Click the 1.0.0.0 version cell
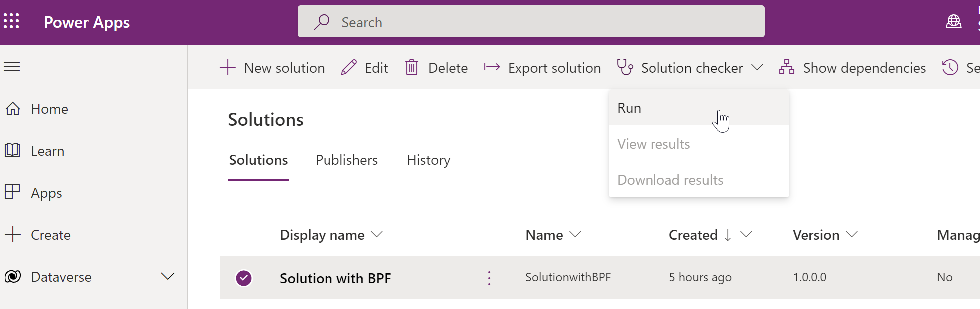This screenshot has width=980, height=309. pyautogui.click(x=810, y=277)
